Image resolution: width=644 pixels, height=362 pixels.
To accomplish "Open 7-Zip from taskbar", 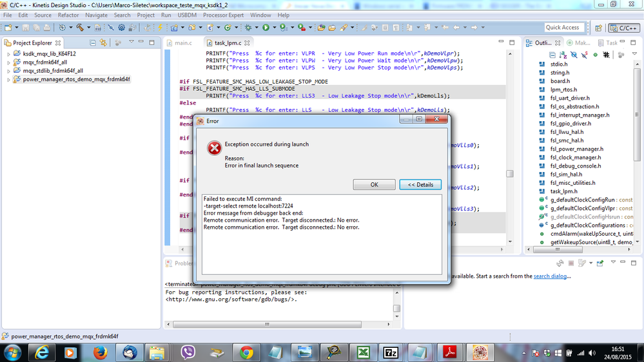I will (391, 352).
